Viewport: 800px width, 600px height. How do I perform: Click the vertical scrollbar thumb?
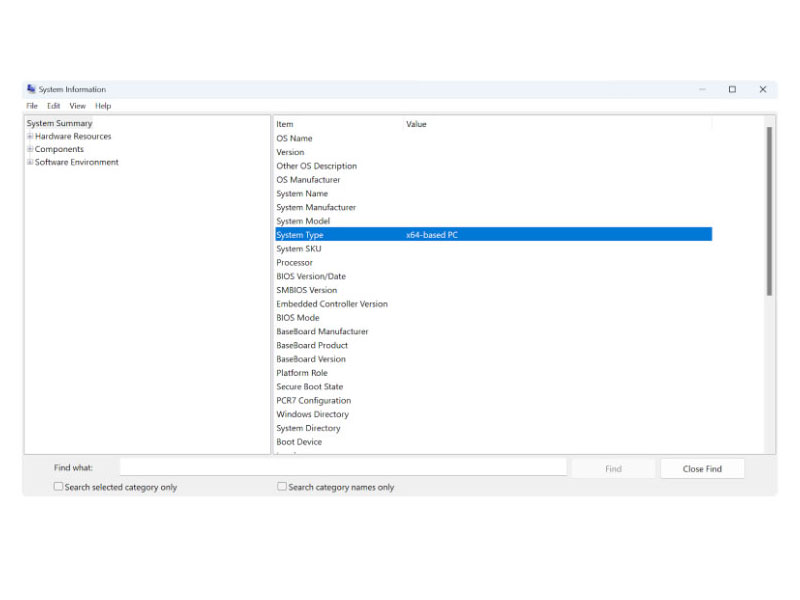point(769,211)
